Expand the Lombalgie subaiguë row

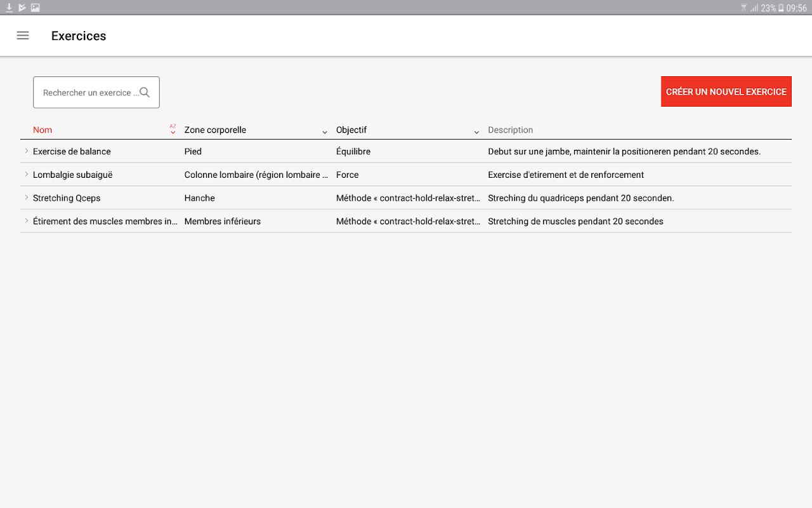coord(27,175)
